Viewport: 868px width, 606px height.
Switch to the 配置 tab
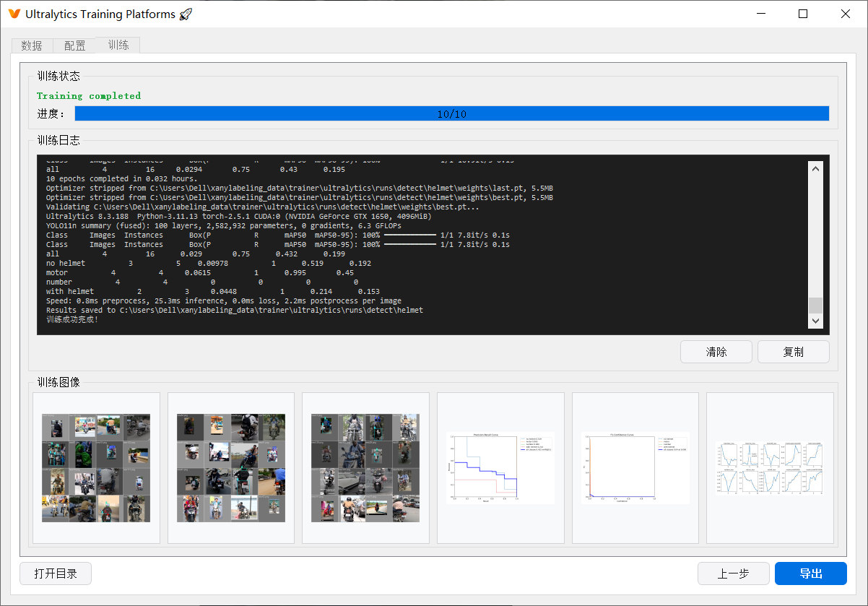click(74, 46)
